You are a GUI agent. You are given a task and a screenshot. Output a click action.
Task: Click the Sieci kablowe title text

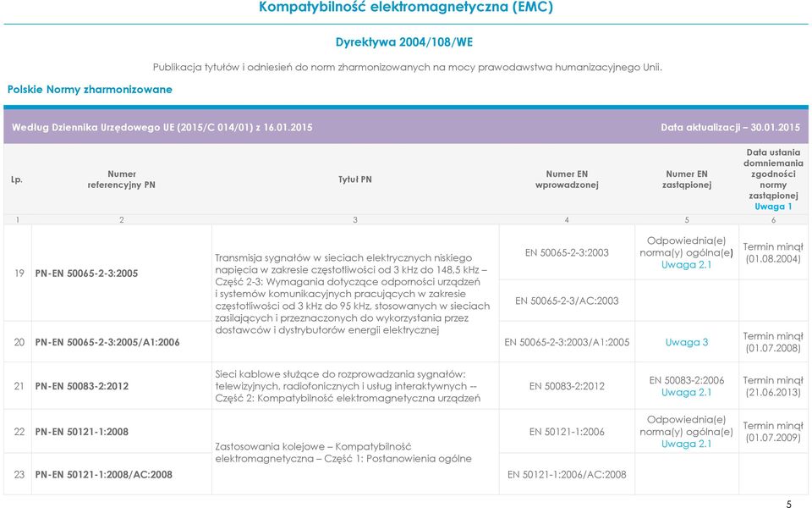348,386
